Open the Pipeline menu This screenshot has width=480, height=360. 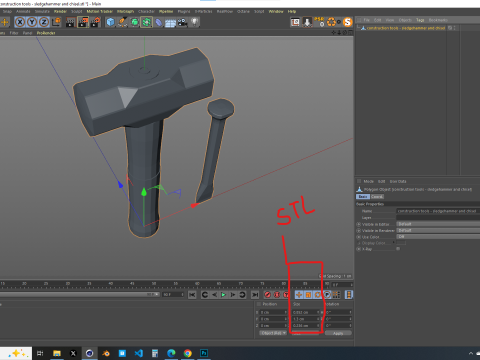point(166,11)
